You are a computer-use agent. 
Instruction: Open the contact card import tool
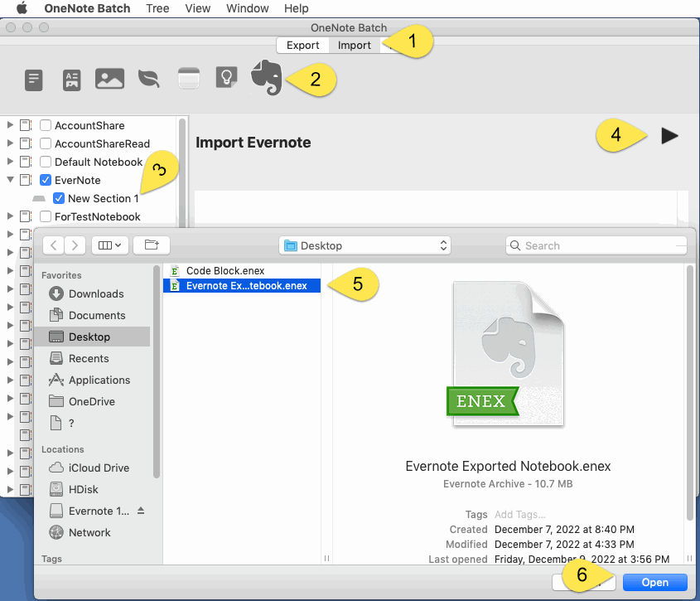[71, 80]
